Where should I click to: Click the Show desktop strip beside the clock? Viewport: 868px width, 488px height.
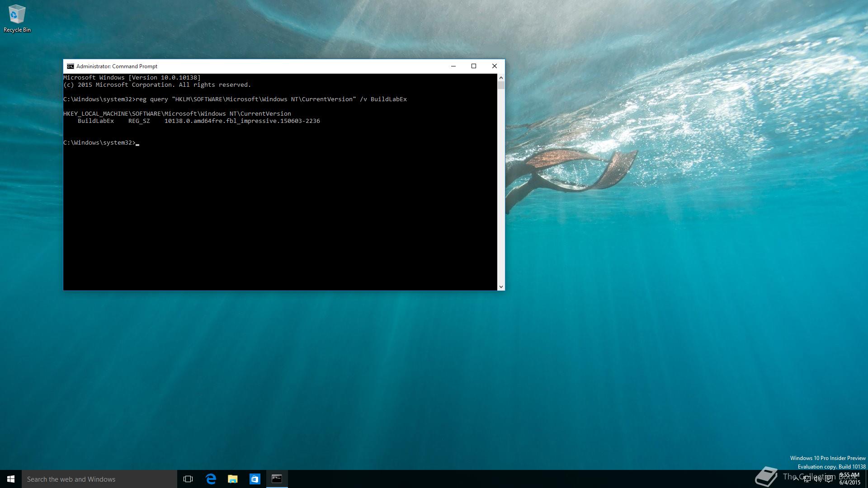(x=866, y=479)
